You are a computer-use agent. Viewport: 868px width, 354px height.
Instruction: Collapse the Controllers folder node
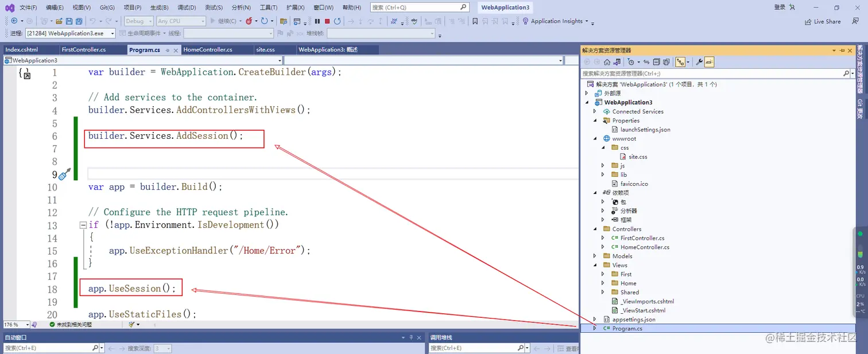[x=595, y=229]
